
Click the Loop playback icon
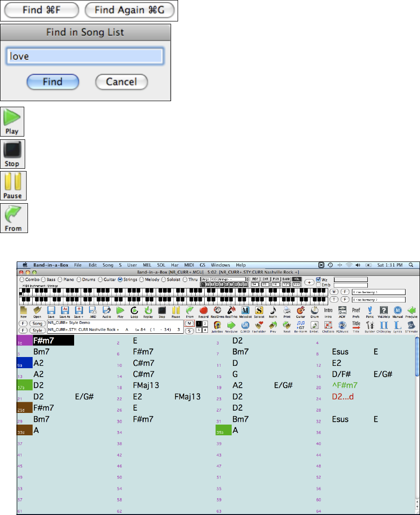[134, 312]
